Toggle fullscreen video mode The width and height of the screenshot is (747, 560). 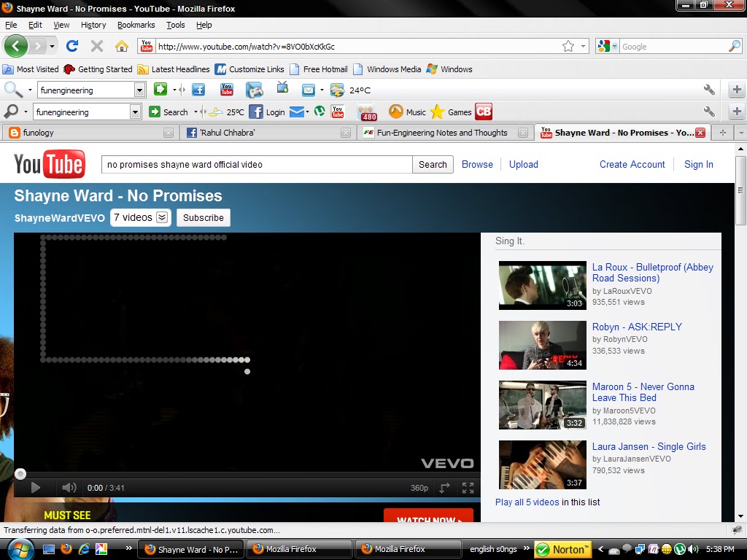[468, 487]
